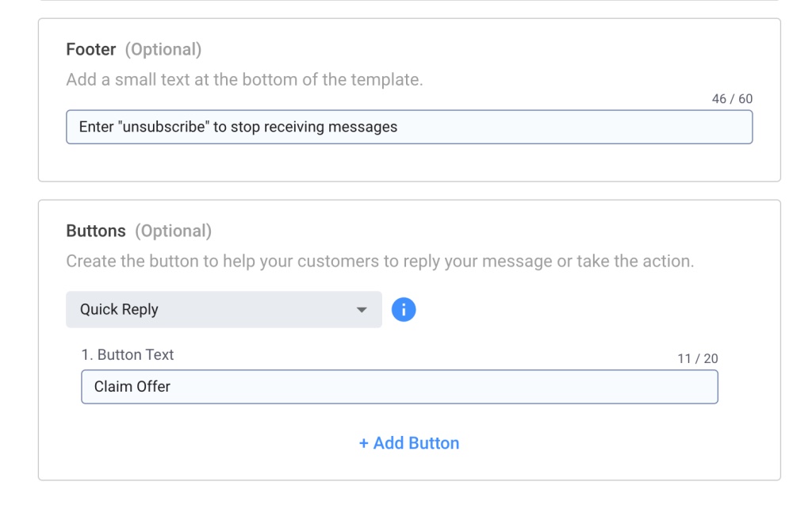812x524 pixels.
Task: Place cursor after "Claim Offer" text
Action: pyautogui.click(x=172, y=387)
